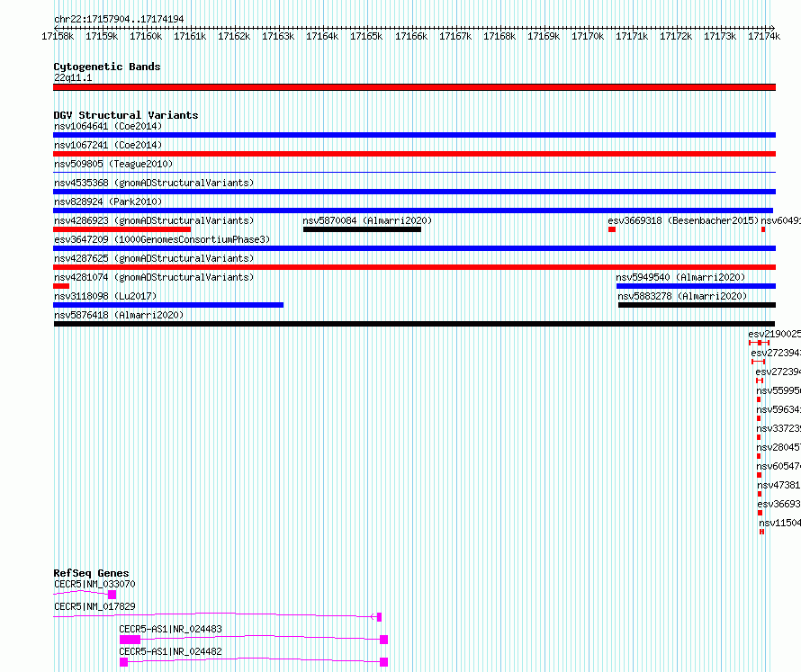Click the red 22q11.1 cytogenetic band bar
Viewport: 801px width, 672px height.
[x=414, y=87]
